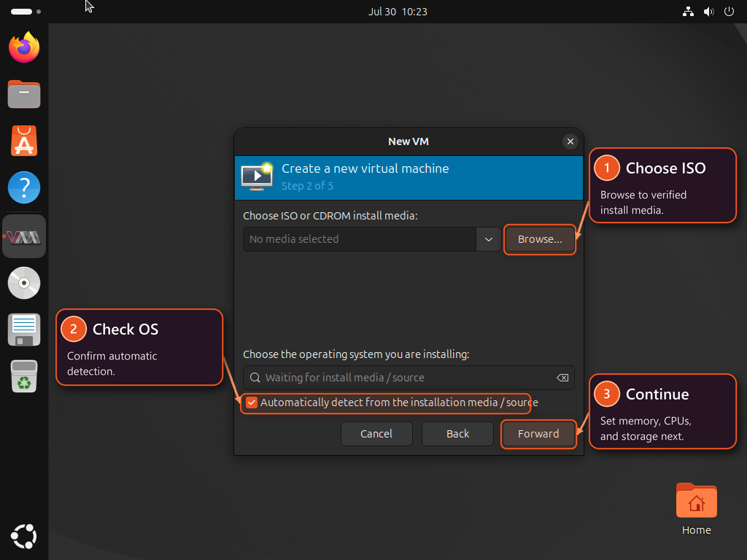This screenshot has height=560, width=747.
Task: Open the Trash in the dock
Action: click(x=24, y=376)
